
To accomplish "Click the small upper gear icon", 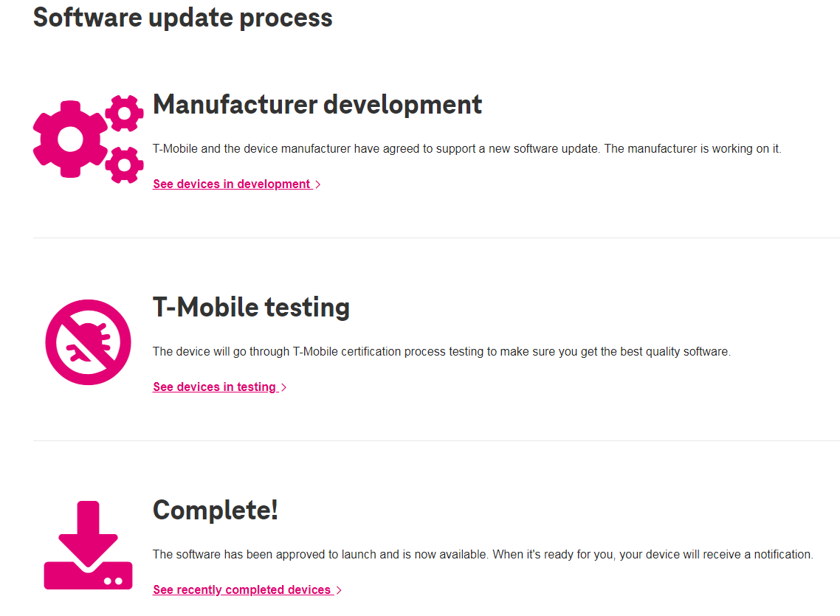I will pyautogui.click(x=124, y=113).
